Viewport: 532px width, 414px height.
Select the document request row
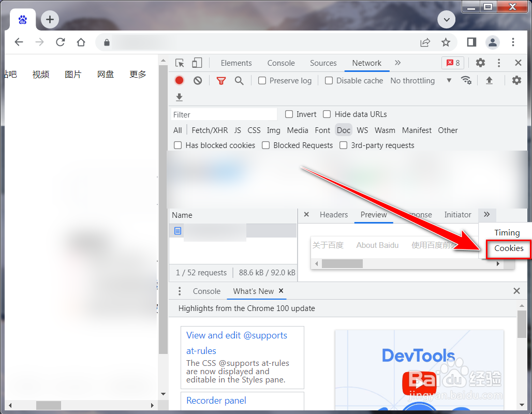[x=233, y=231]
